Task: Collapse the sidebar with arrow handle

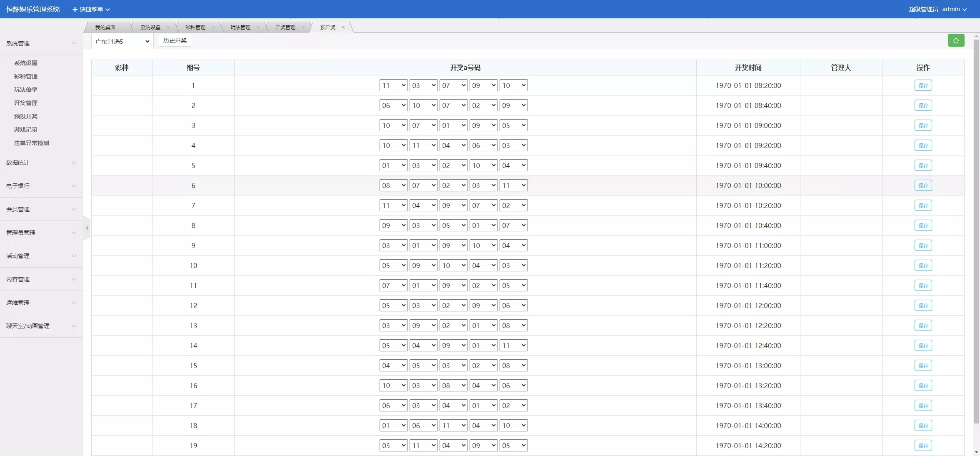Action: (87, 228)
